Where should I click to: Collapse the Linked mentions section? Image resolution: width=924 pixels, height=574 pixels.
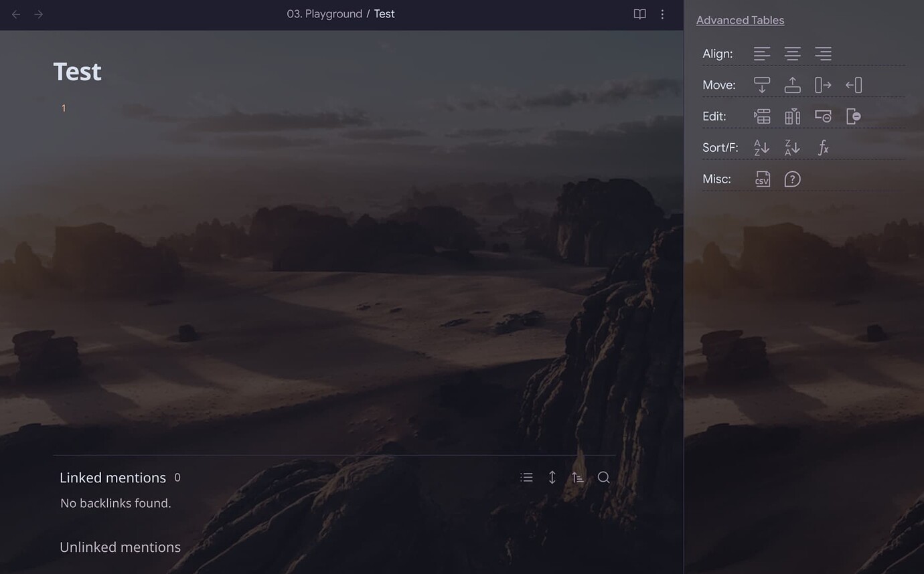(x=112, y=477)
